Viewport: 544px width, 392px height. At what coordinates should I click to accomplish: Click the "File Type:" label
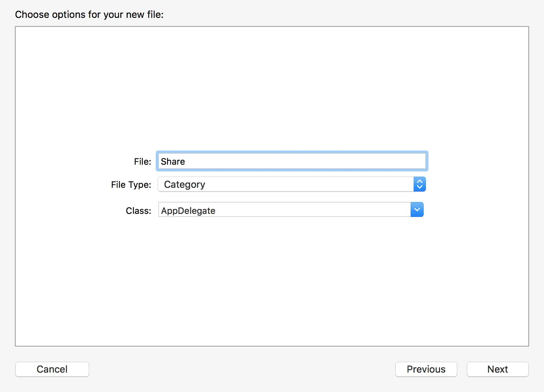pos(131,185)
